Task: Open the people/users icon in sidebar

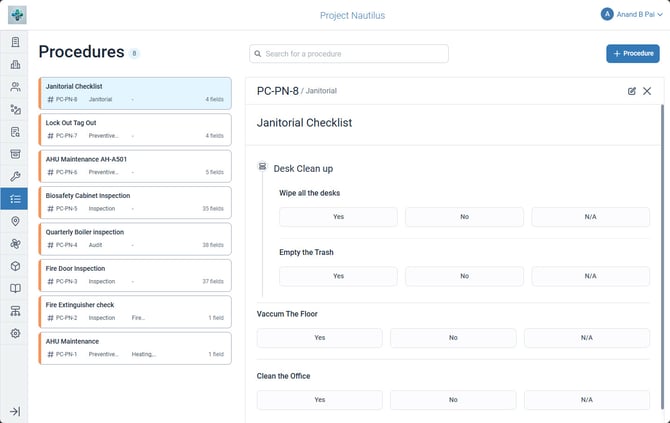Action: (x=15, y=87)
